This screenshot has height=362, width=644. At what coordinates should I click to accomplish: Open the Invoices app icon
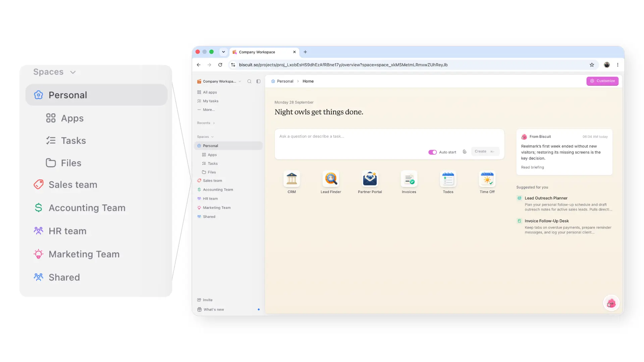pyautogui.click(x=409, y=179)
